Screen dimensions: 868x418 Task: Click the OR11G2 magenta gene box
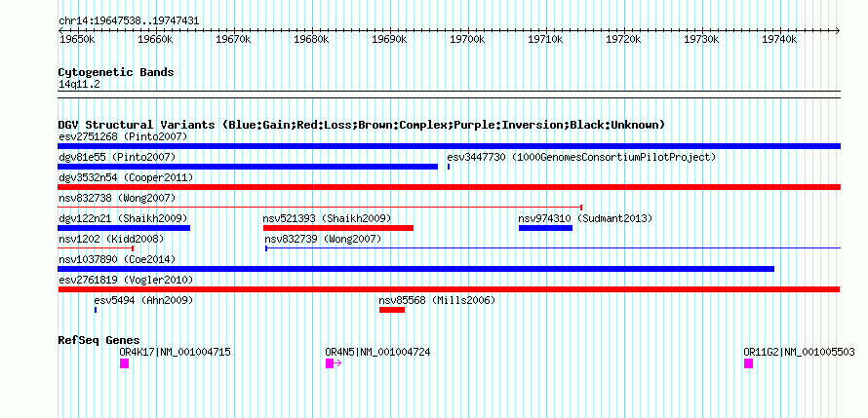(x=748, y=363)
